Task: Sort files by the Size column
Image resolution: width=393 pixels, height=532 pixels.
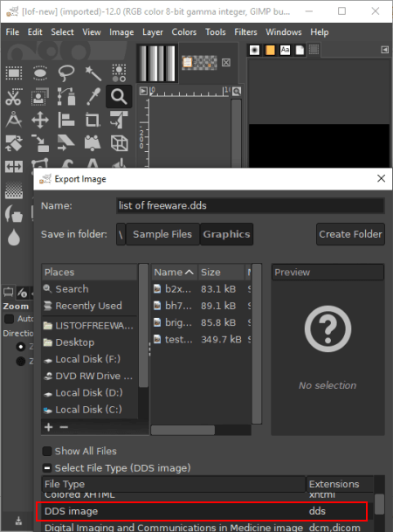Action: point(221,272)
